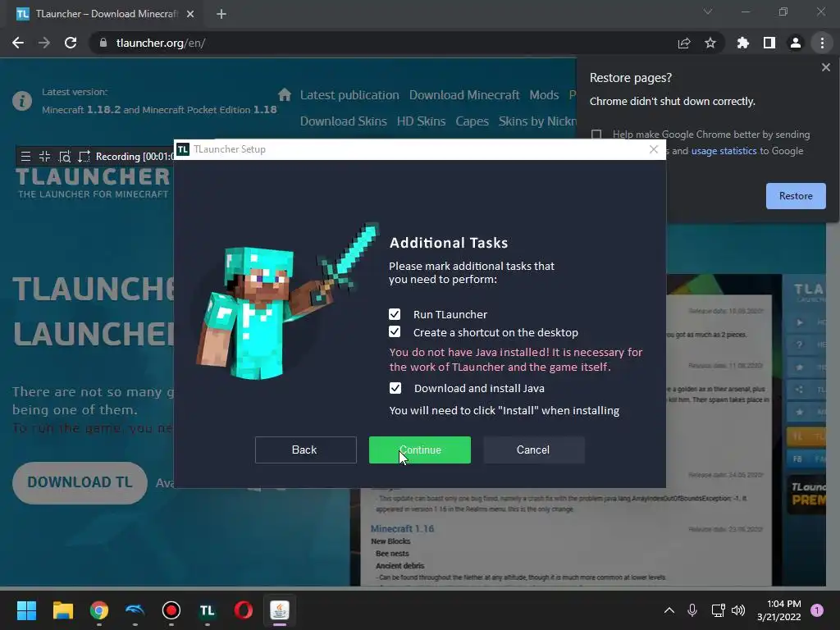Click the microphone tray icon

(692, 610)
